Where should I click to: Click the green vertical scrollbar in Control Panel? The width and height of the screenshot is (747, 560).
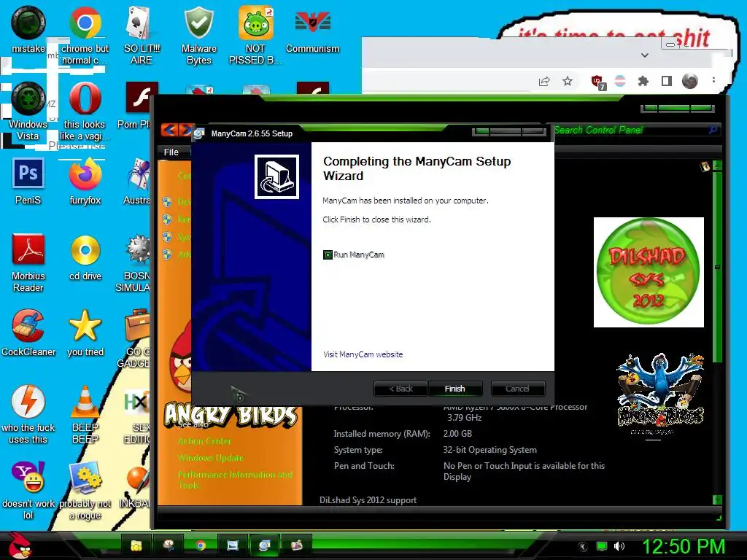pos(718,267)
